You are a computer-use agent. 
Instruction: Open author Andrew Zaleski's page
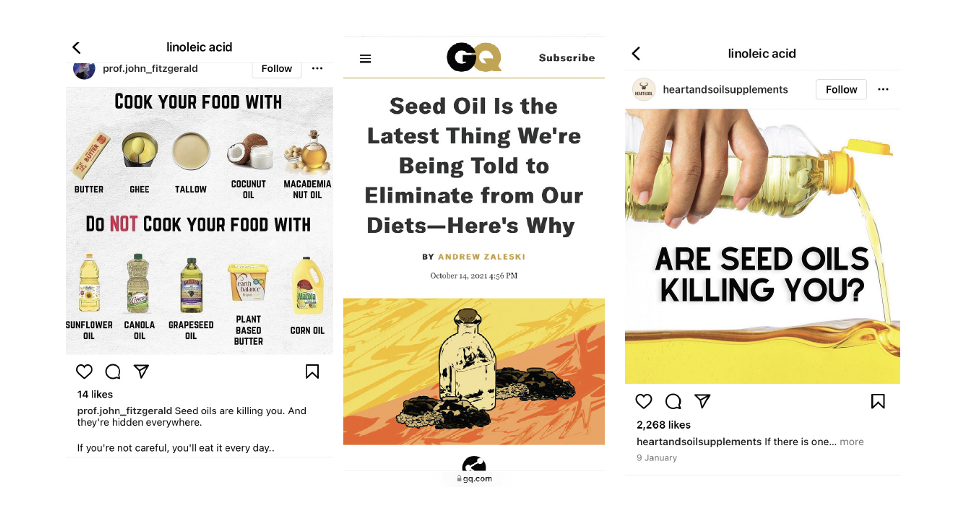pyautogui.click(x=481, y=257)
